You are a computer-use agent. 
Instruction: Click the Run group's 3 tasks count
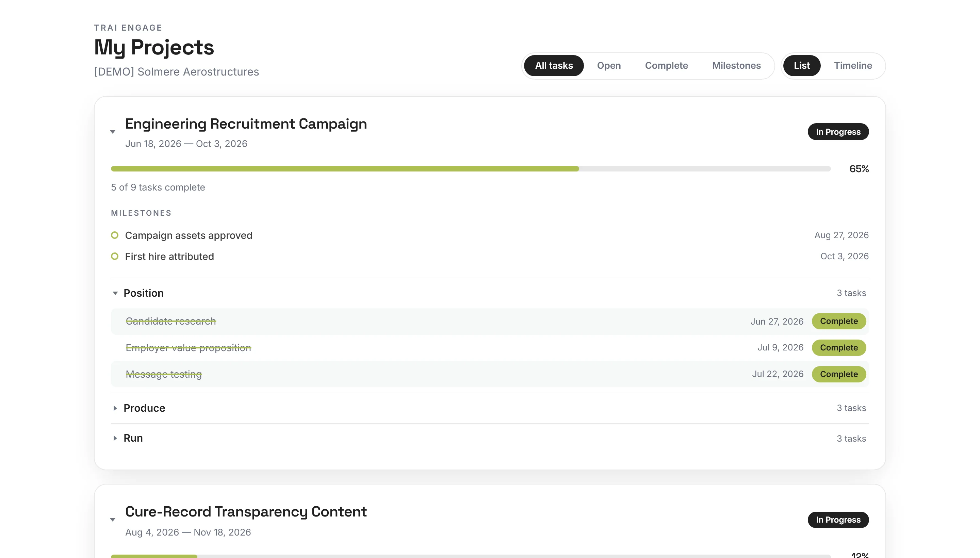click(x=851, y=439)
